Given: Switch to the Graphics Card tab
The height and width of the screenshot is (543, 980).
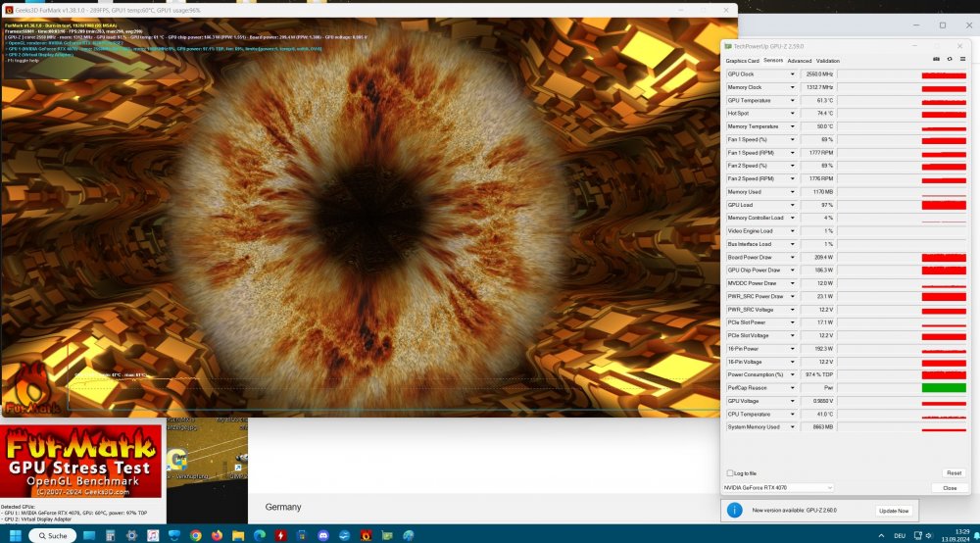Looking at the screenshot, I should coord(742,61).
